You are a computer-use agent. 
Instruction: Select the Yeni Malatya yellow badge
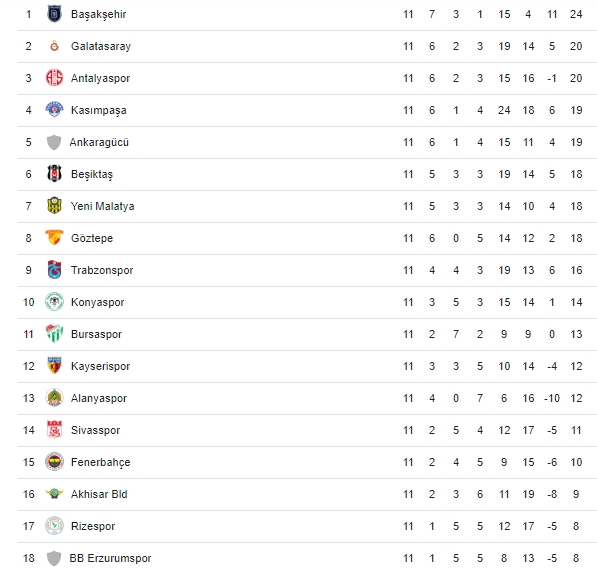point(54,206)
